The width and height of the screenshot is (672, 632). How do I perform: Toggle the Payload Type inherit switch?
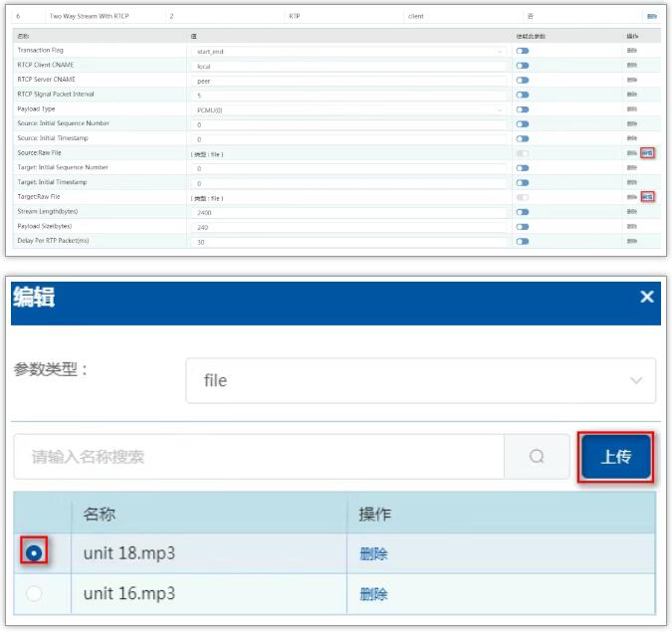(522, 109)
